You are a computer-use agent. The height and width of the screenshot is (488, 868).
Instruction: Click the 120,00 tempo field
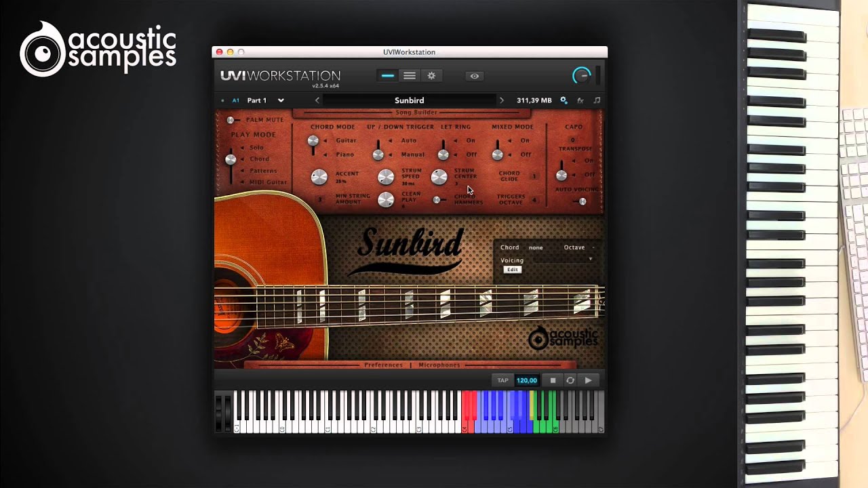[x=527, y=380]
